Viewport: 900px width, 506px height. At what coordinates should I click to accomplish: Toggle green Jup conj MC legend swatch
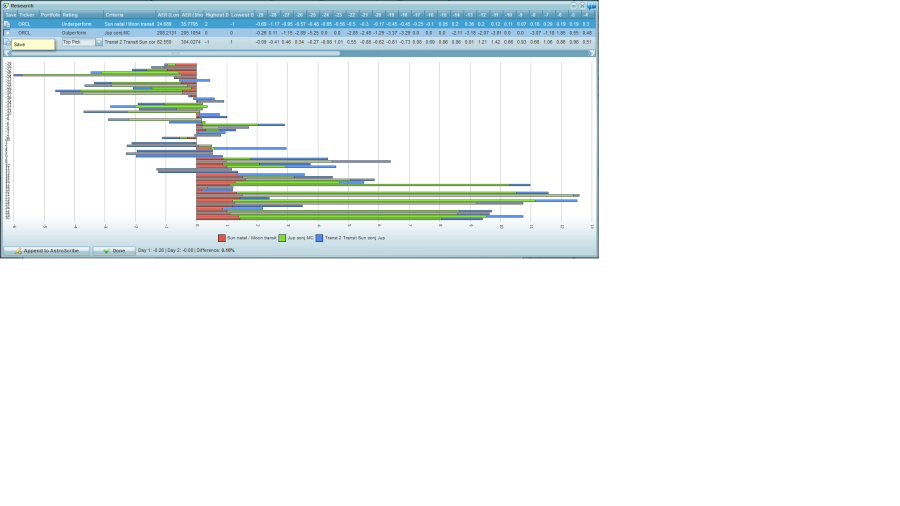tap(282, 238)
